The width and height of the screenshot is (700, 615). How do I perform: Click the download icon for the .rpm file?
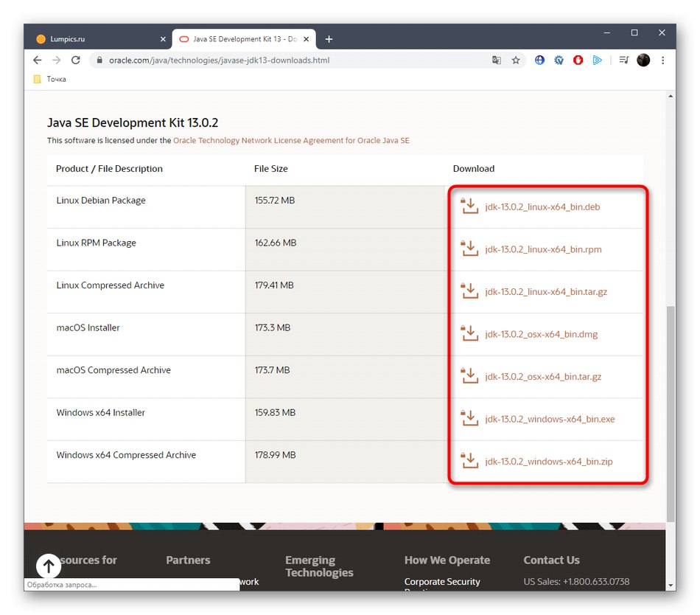[x=469, y=249]
